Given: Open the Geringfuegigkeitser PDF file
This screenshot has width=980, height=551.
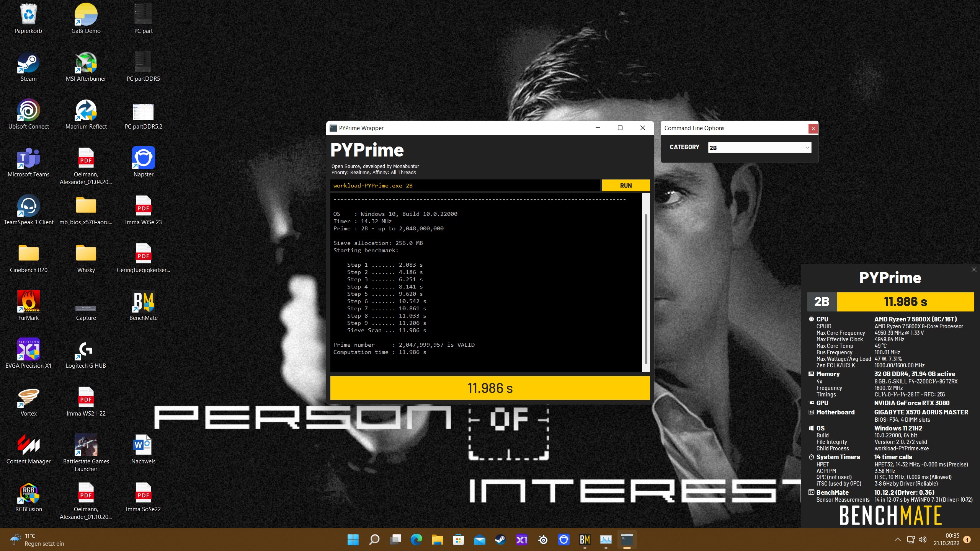Looking at the screenshot, I should point(143,257).
